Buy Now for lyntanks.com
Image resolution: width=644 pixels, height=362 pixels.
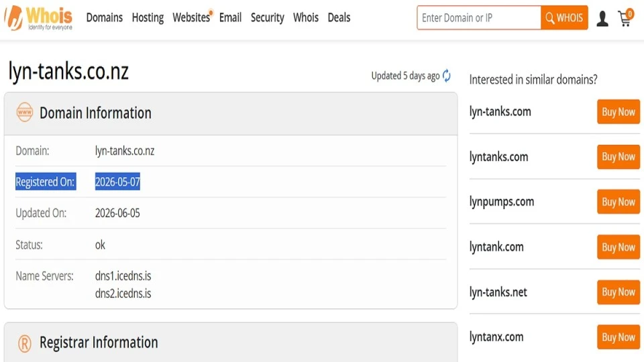(x=619, y=157)
